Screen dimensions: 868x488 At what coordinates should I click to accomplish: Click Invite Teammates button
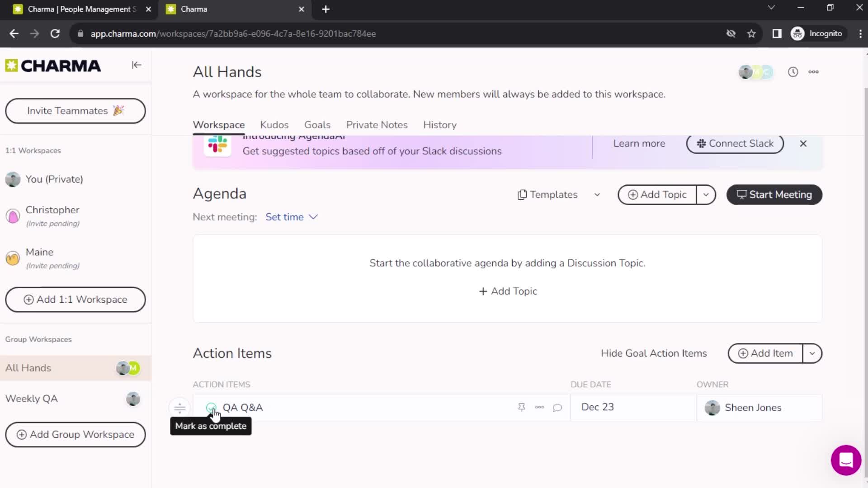[75, 111]
